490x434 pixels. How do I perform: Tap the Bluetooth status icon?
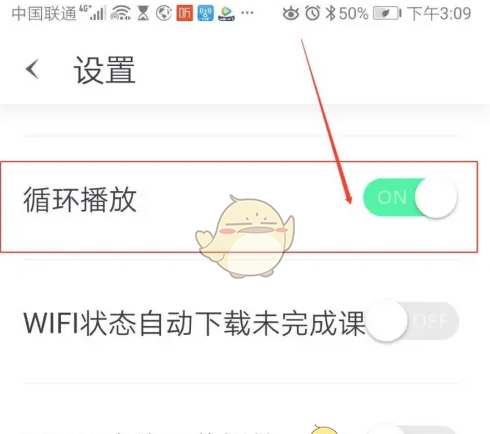point(330,14)
